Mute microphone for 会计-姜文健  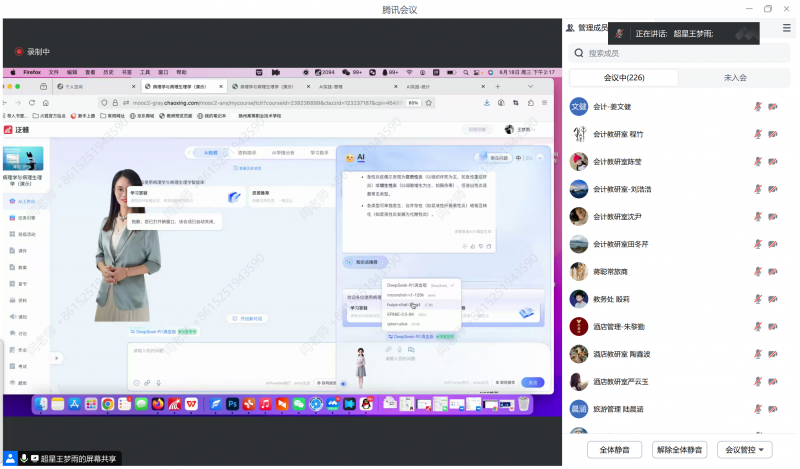(758, 106)
